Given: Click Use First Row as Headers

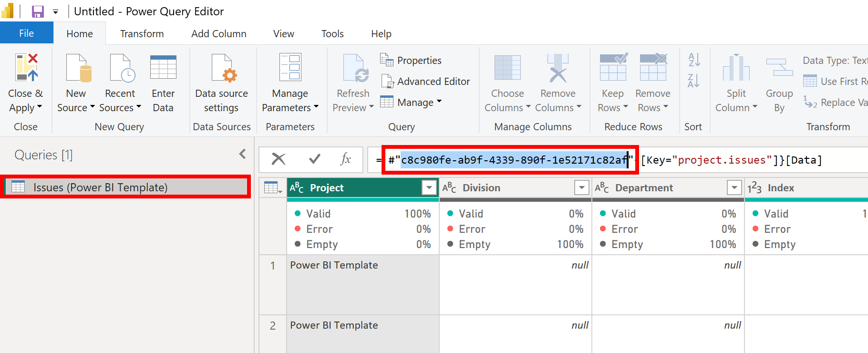Looking at the screenshot, I should point(835,81).
